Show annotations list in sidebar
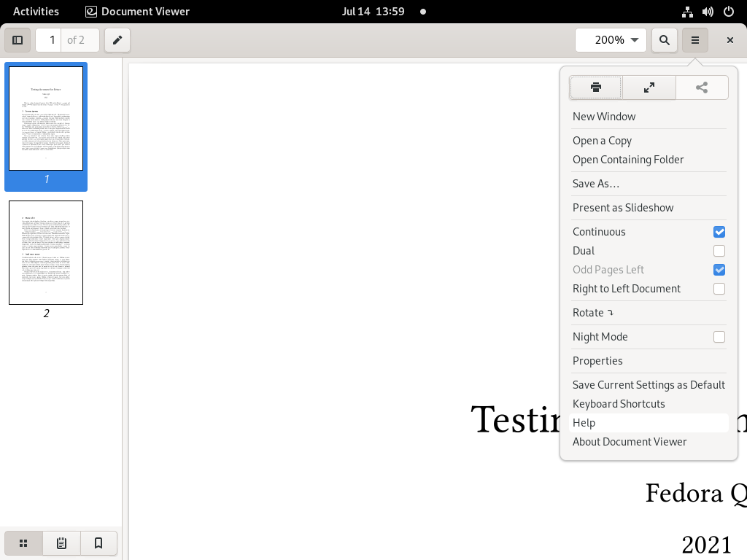747x560 pixels. 61,543
